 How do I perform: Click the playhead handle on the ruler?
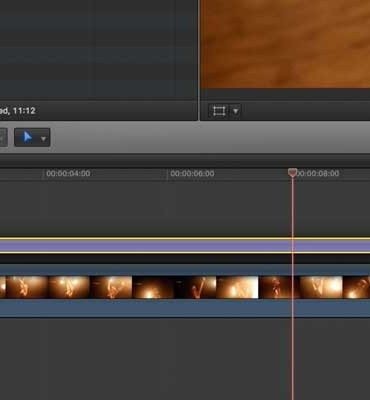pyautogui.click(x=292, y=172)
